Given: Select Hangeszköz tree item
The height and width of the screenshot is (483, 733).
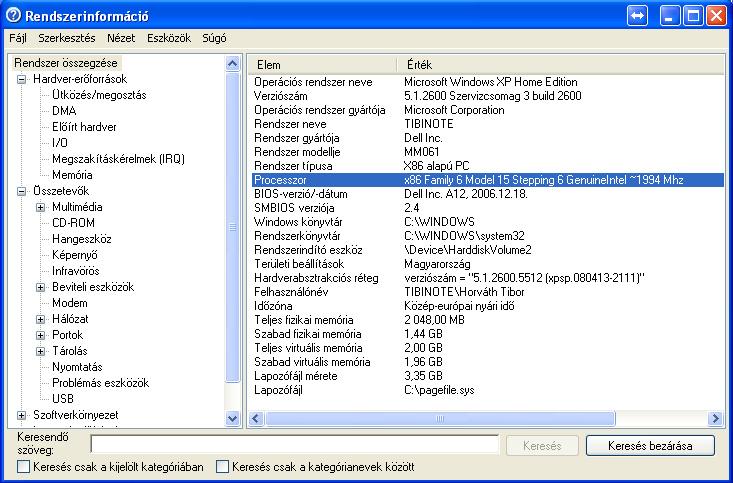Looking at the screenshot, I should pos(82,239).
